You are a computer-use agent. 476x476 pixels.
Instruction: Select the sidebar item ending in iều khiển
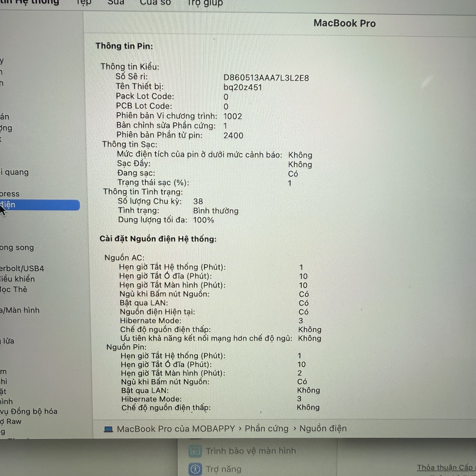coord(17,279)
